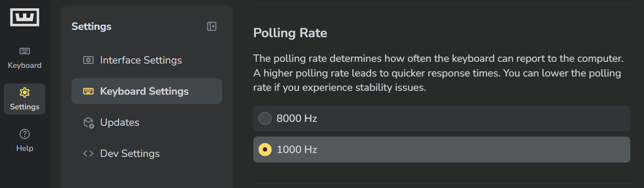Click the yellow keyboard icon beside Keyboard Settings
644x188 pixels.
click(88, 91)
